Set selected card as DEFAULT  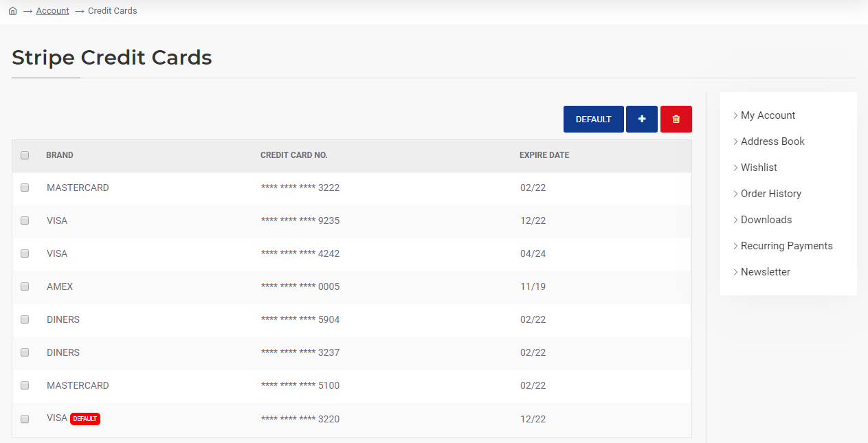click(594, 119)
